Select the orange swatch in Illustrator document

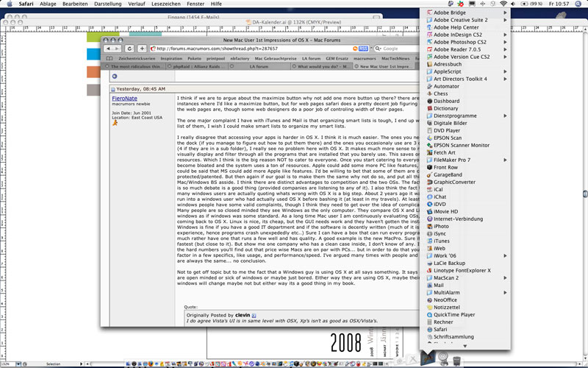[94, 71]
